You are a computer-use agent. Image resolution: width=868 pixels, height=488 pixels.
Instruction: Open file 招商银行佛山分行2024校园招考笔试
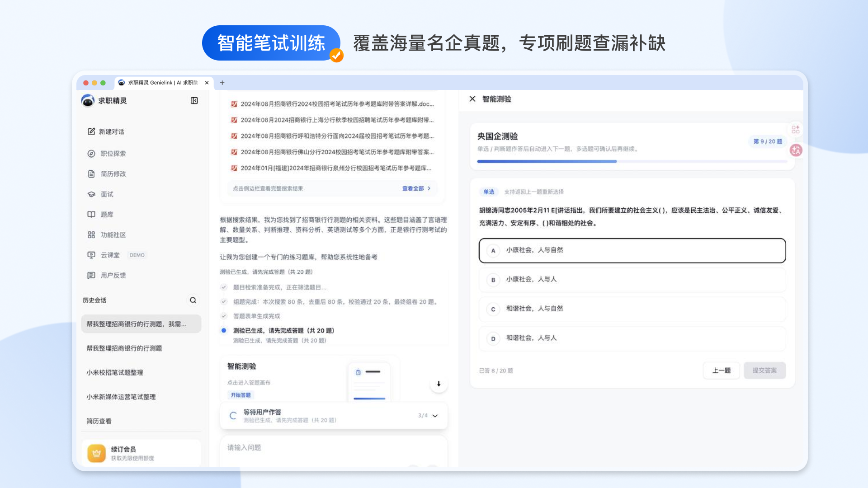click(332, 152)
